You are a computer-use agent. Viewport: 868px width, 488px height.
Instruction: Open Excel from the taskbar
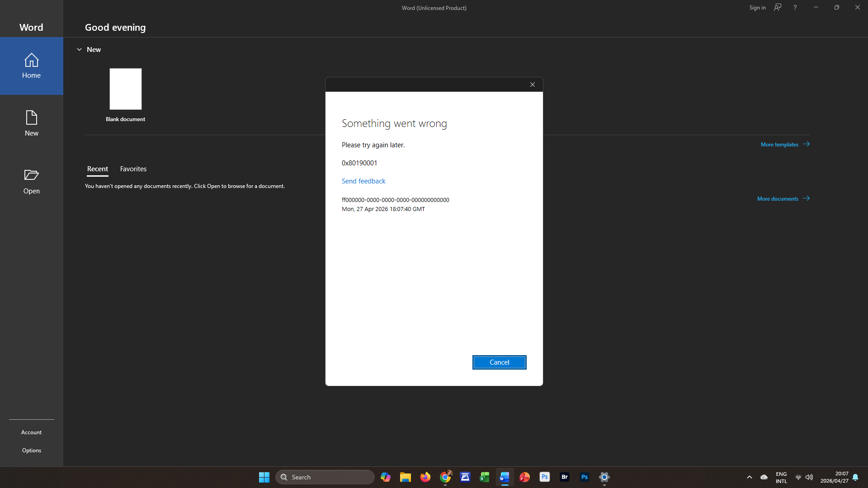pos(485,477)
